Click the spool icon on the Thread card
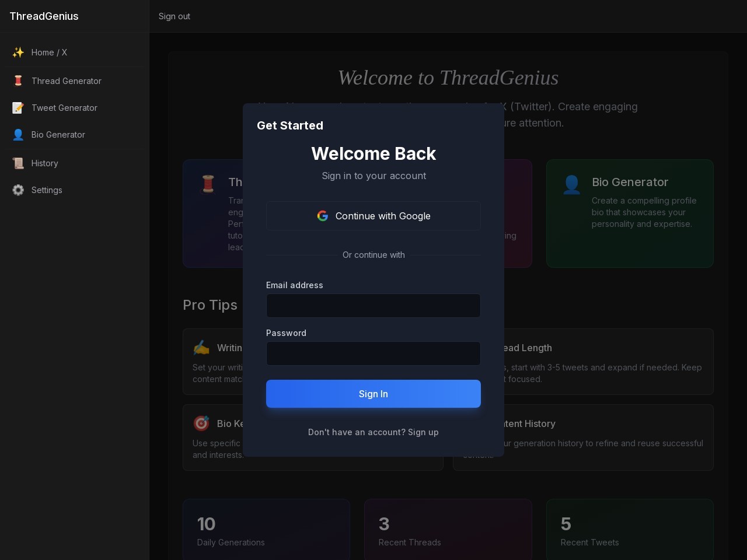The width and height of the screenshot is (747, 560). (x=208, y=184)
